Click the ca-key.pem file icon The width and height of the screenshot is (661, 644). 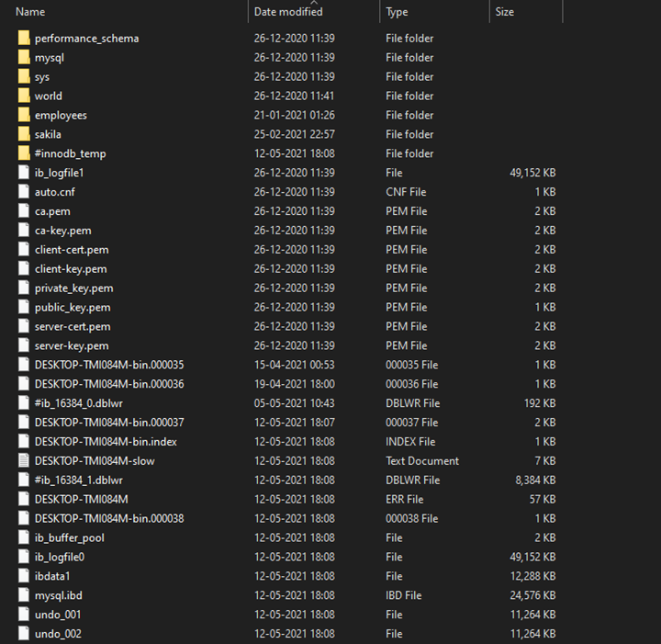[x=24, y=231]
